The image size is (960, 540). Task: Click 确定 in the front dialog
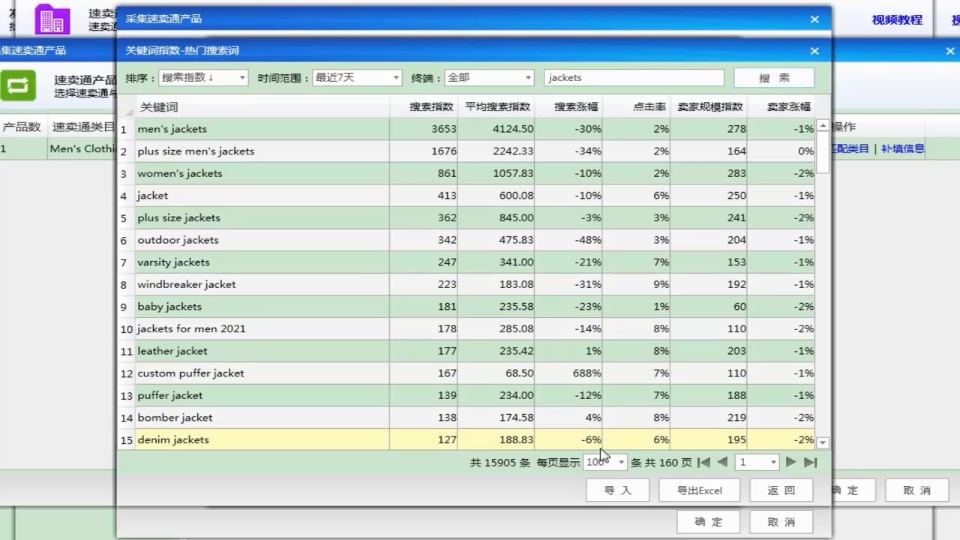coord(708,522)
